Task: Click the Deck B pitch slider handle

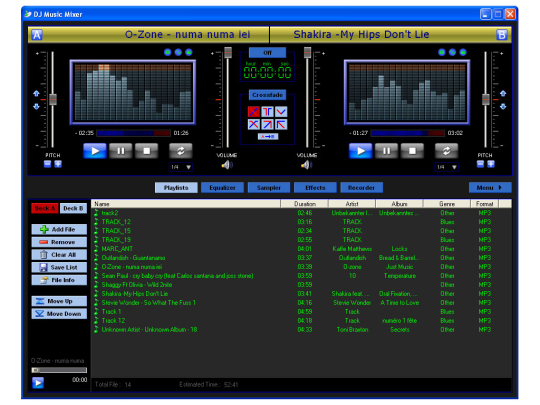Action: [x=486, y=100]
